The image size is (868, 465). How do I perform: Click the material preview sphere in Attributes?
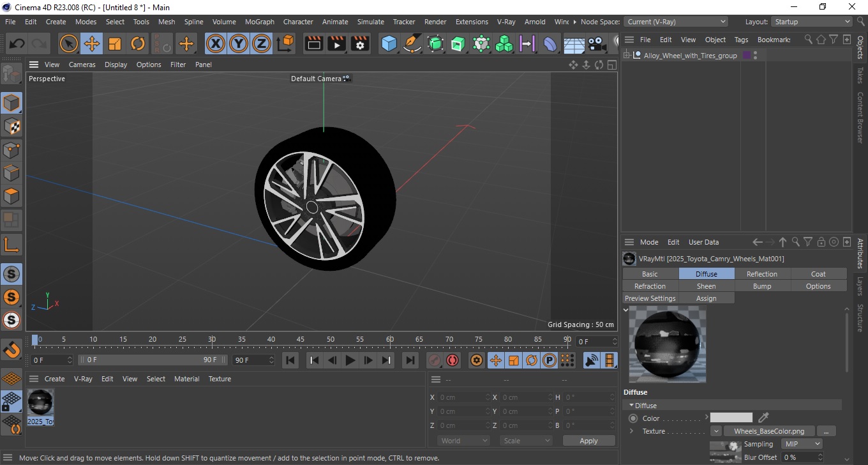[x=668, y=344]
